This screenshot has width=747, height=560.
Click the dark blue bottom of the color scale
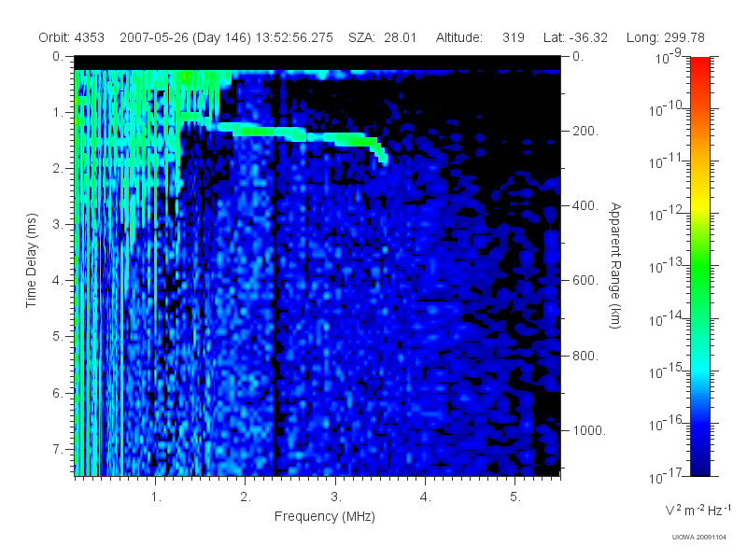point(699,469)
